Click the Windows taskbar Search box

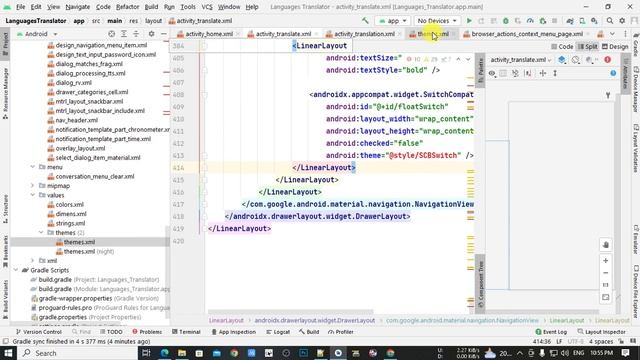[78, 353]
